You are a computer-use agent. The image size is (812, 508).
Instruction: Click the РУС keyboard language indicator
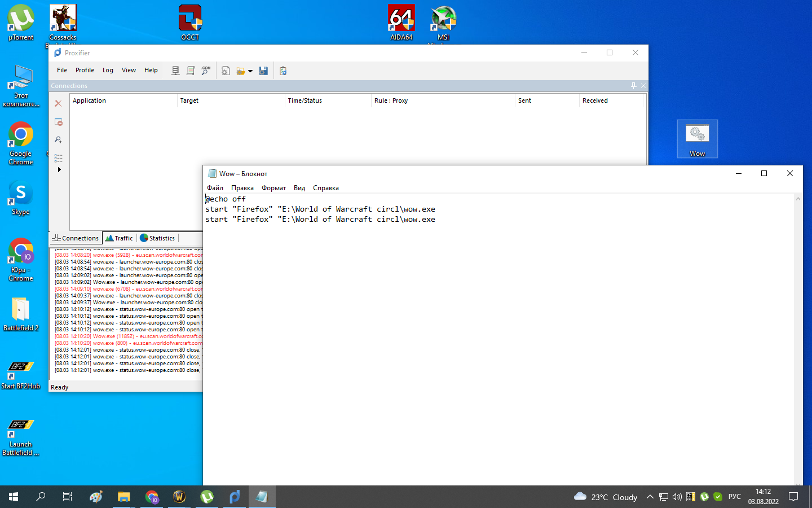click(734, 497)
